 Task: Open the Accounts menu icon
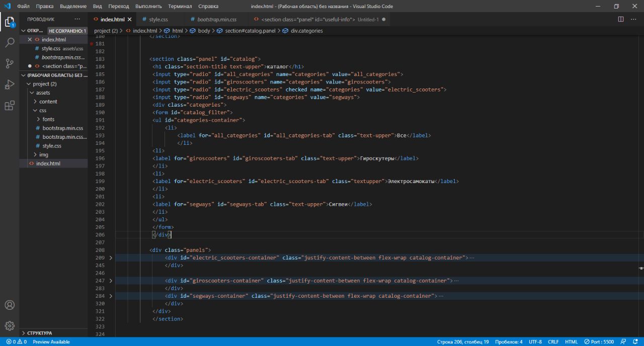point(10,305)
